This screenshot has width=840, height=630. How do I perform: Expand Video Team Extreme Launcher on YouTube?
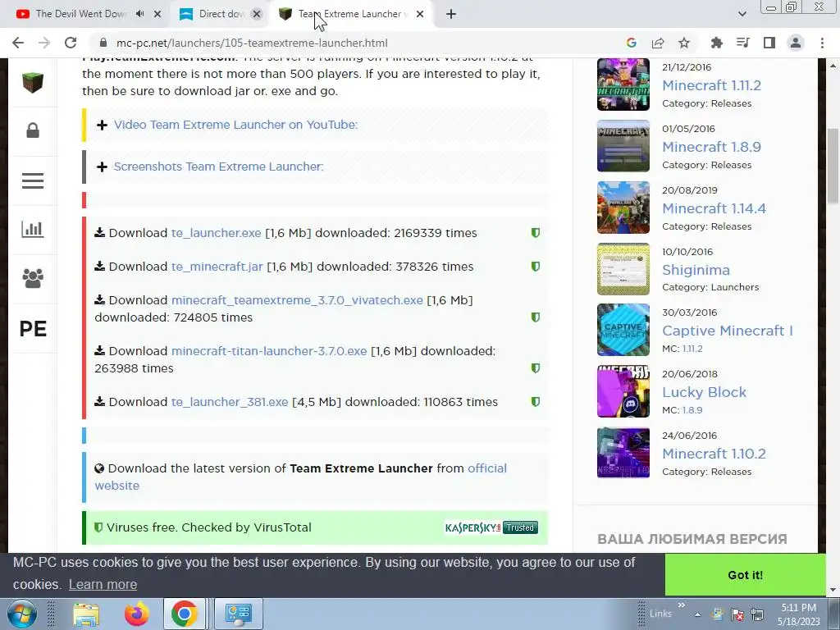point(235,125)
